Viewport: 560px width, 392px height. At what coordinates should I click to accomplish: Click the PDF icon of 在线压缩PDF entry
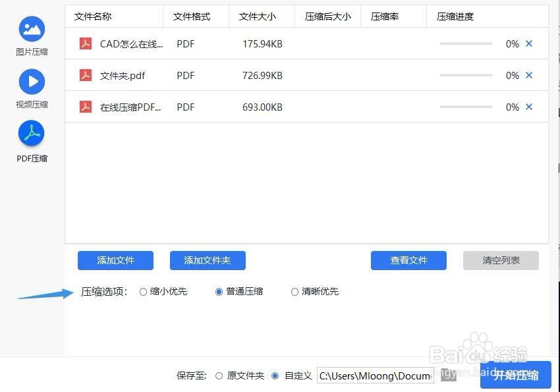click(x=86, y=107)
